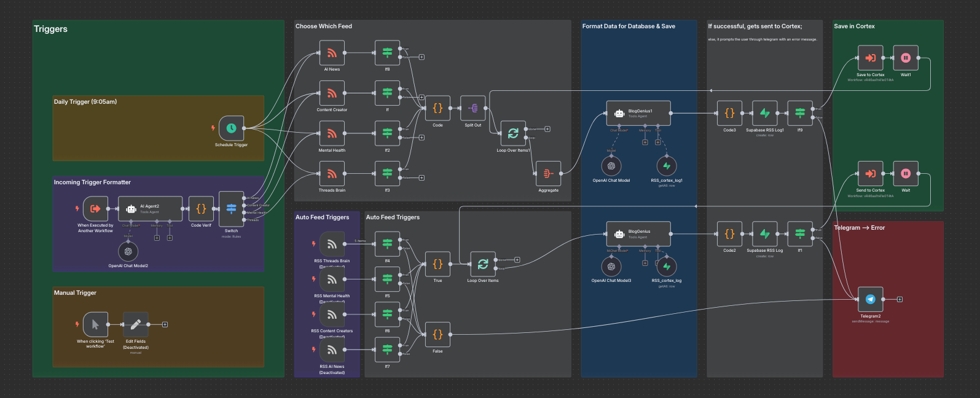
Task: Click the plus connector after Edit Fields
Action: [165, 324]
